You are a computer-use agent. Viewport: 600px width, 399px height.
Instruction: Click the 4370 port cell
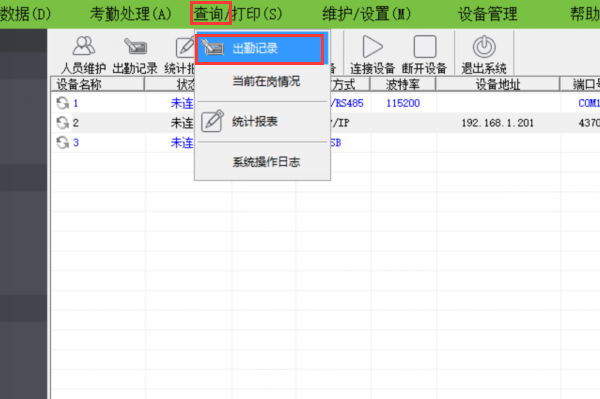click(589, 123)
